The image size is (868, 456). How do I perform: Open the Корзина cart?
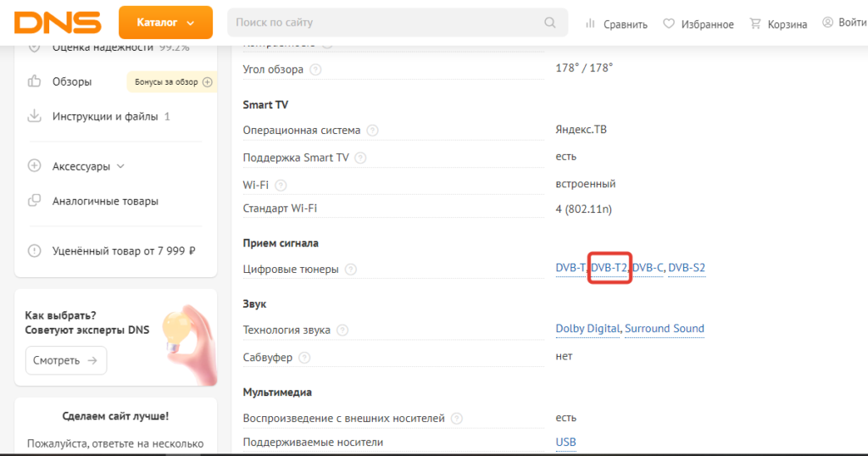point(778,24)
